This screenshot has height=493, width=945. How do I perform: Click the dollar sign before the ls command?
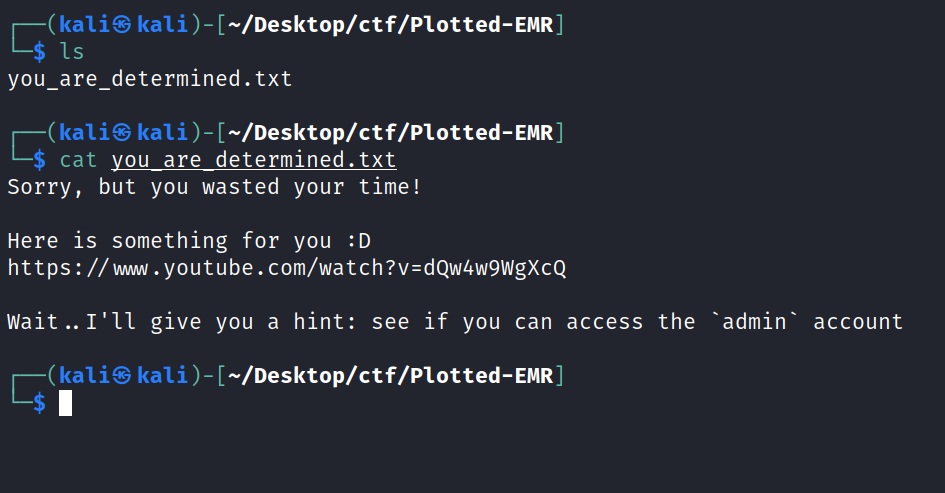pyautogui.click(x=40, y=52)
